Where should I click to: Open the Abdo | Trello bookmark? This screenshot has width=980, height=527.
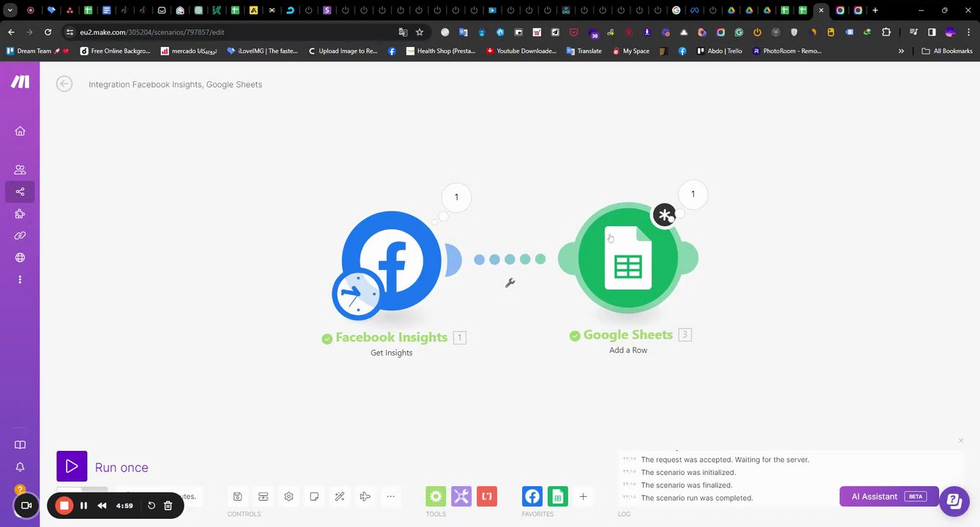coord(720,51)
